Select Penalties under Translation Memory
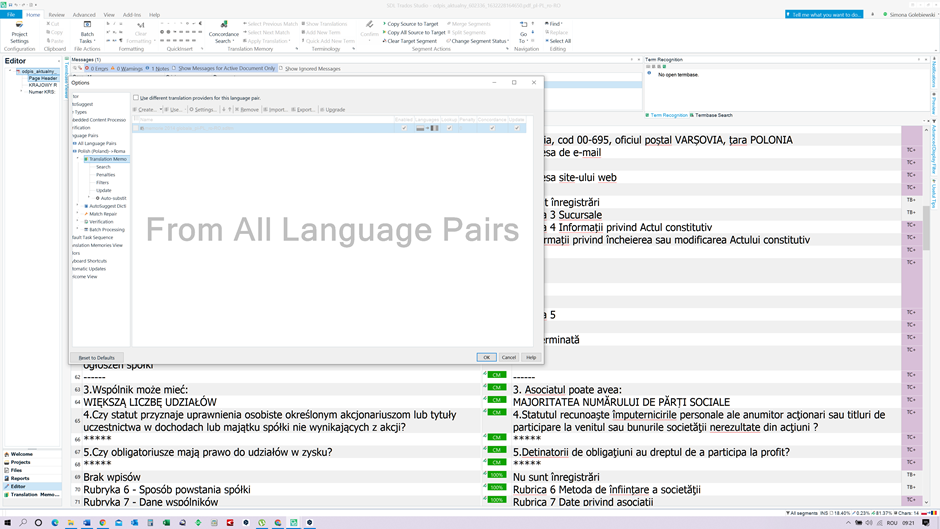 pos(106,175)
